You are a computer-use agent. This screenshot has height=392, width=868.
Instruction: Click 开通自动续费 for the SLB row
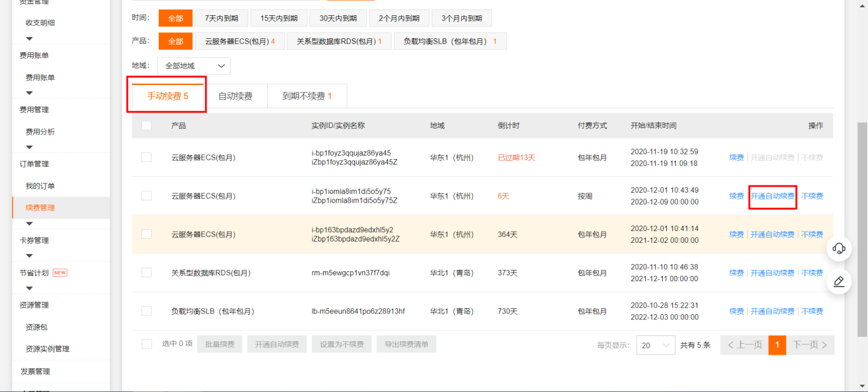[772, 311]
